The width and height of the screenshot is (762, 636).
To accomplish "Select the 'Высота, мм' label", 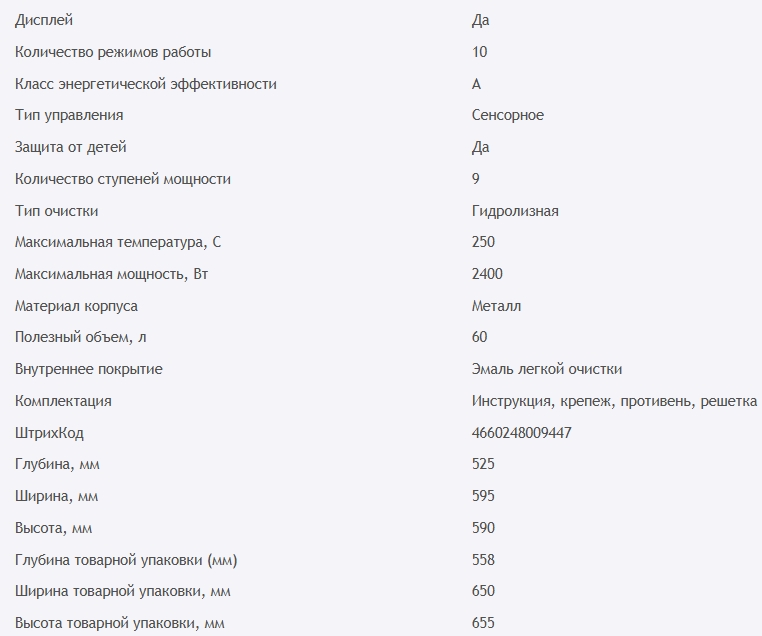I will (54, 528).
